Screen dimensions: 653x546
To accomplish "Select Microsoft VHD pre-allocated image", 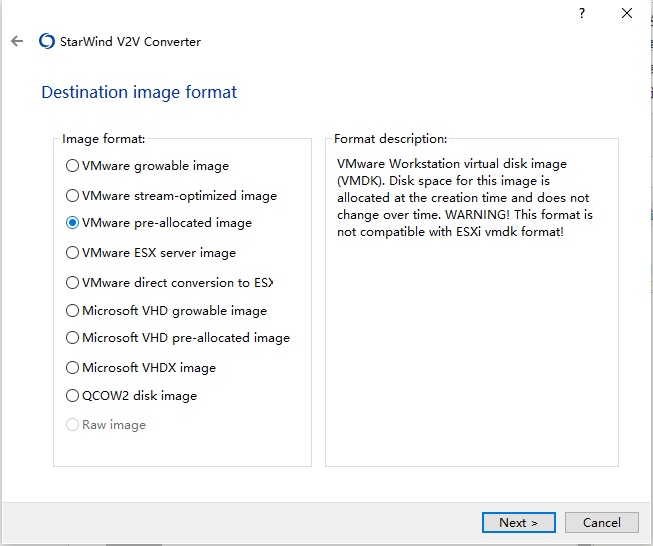I will point(72,338).
